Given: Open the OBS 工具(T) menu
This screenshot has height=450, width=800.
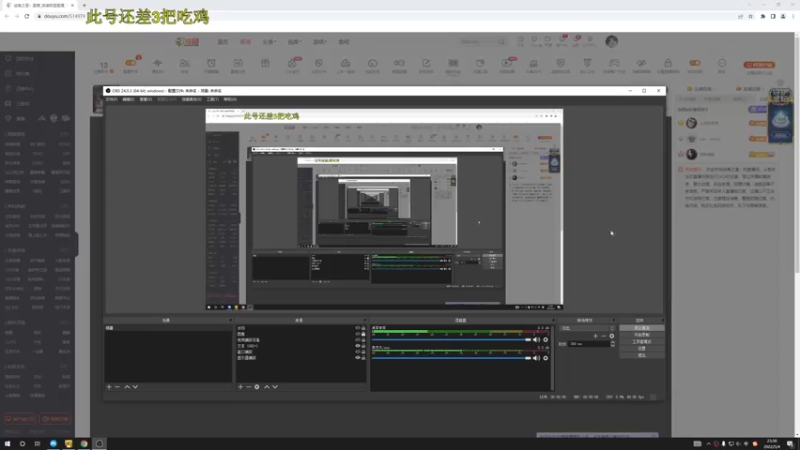Looking at the screenshot, I should pyautogui.click(x=213, y=99).
